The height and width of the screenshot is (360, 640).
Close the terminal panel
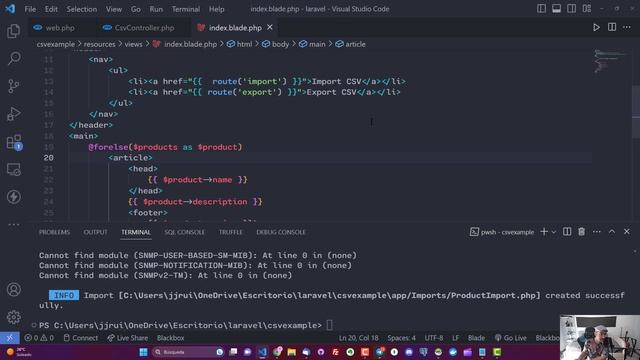coord(627,232)
